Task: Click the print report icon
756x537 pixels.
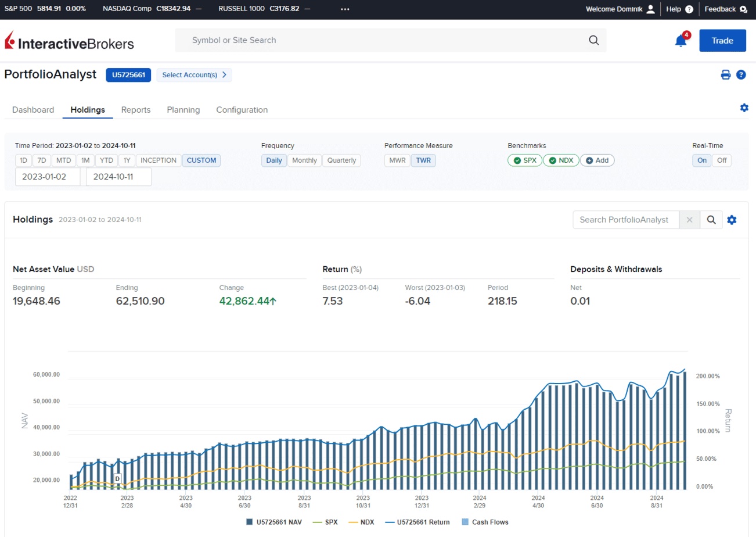Action: [725, 74]
